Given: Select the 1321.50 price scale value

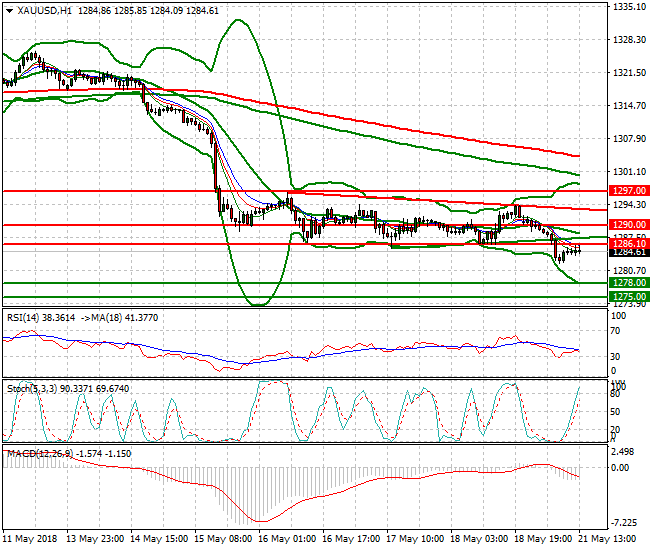Looking at the screenshot, I should point(629,73).
